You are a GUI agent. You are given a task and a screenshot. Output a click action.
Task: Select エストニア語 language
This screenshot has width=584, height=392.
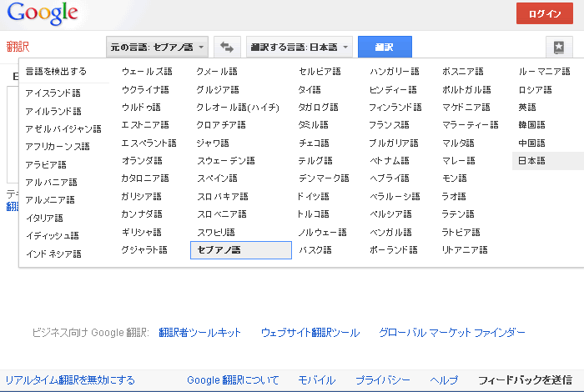point(145,125)
